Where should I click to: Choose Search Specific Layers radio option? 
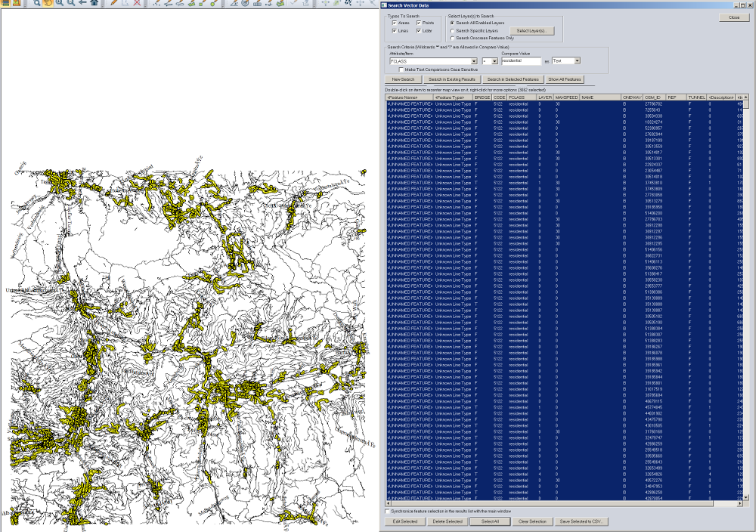452,31
